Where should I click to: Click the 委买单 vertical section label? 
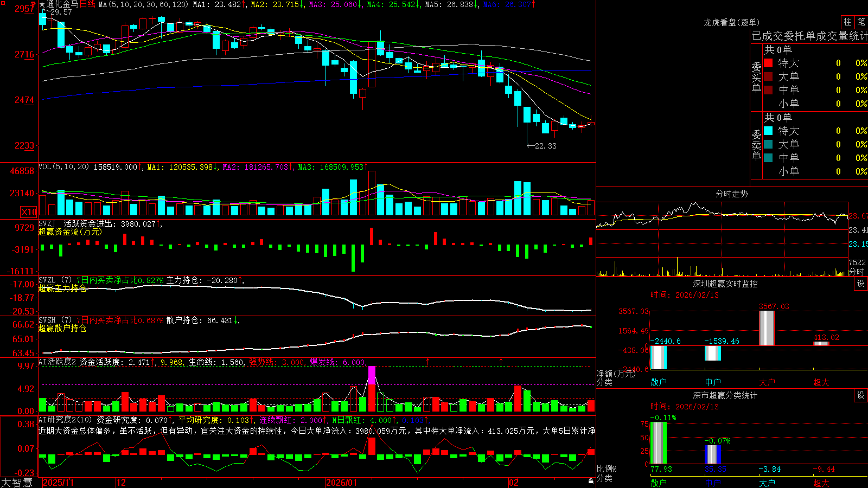click(756, 77)
